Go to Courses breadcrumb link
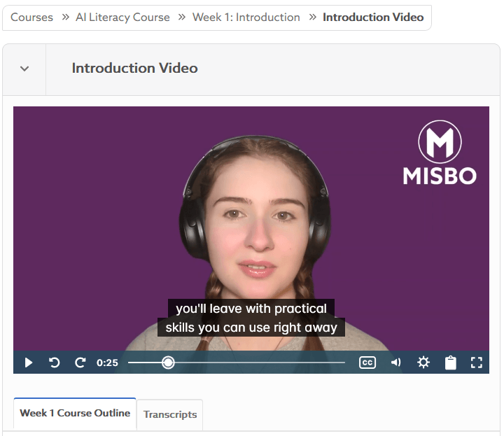Screen dimensions: 504x436 tap(31, 17)
